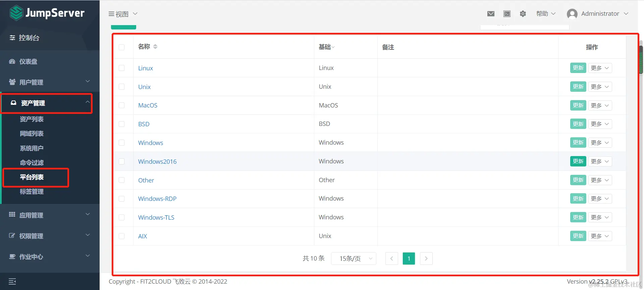This screenshot has width=644, height=290.
Task: Open the 仪表盘 dashboard page
Action: [x=28, y=61]
